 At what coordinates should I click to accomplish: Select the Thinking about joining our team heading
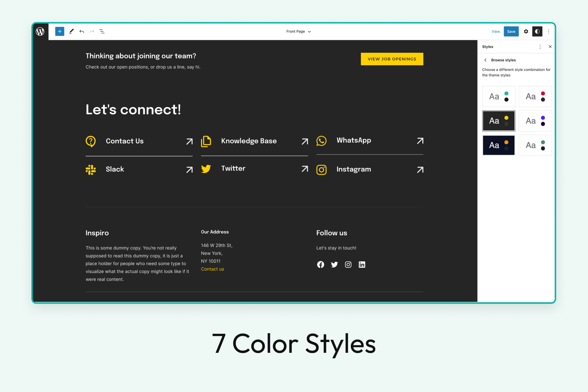[141, 56]
